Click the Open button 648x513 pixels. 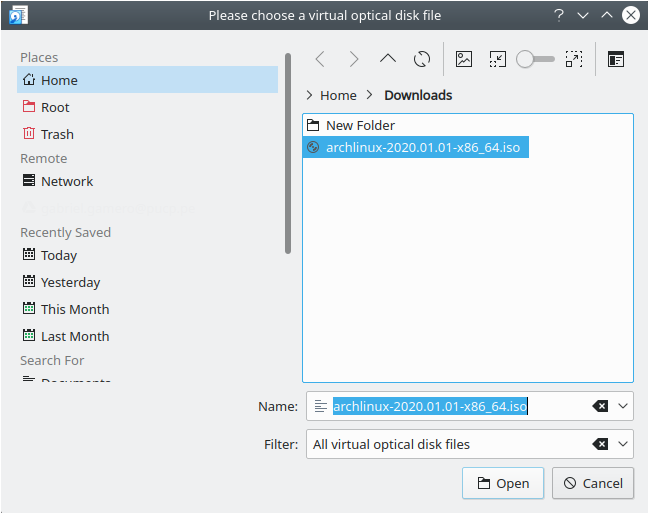503,483
